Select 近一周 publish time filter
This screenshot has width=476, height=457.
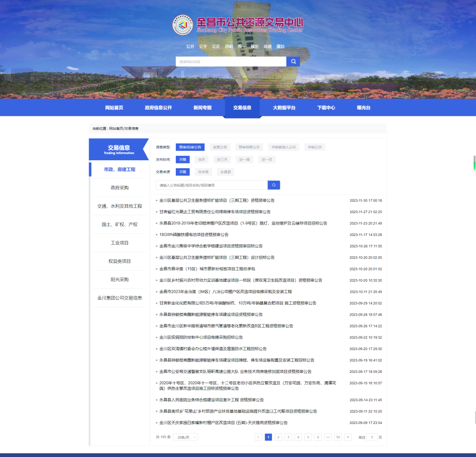tap(244, 159)
